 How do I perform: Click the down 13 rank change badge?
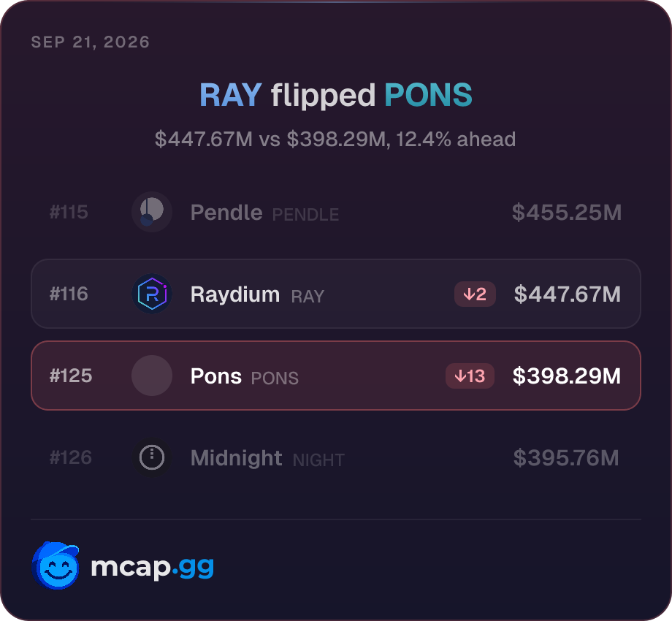tap(470, 376)
